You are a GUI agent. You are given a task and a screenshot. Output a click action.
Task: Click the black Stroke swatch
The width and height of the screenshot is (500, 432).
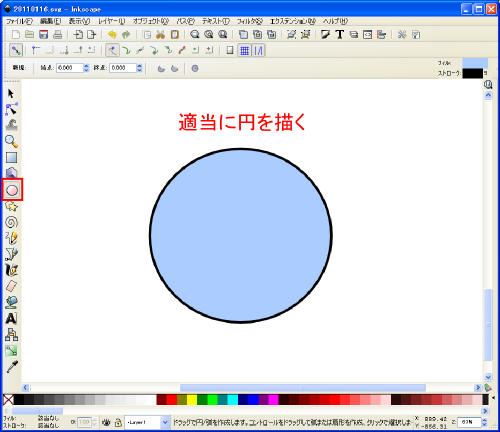(x=473, y=73)
